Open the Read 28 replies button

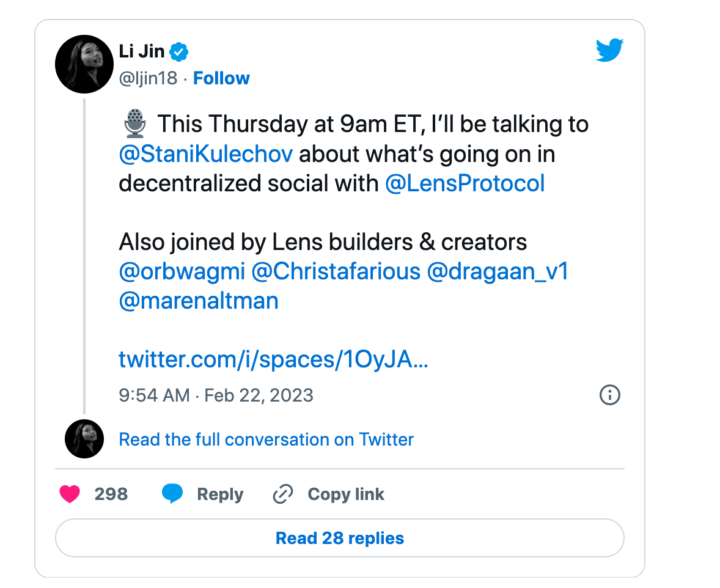[x=340, y=538]
